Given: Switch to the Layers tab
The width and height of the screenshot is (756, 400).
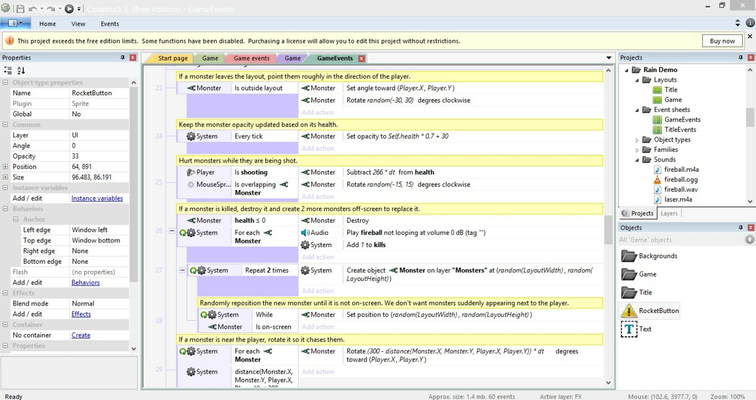Looking at the screenshot, I should coord(669,213).
